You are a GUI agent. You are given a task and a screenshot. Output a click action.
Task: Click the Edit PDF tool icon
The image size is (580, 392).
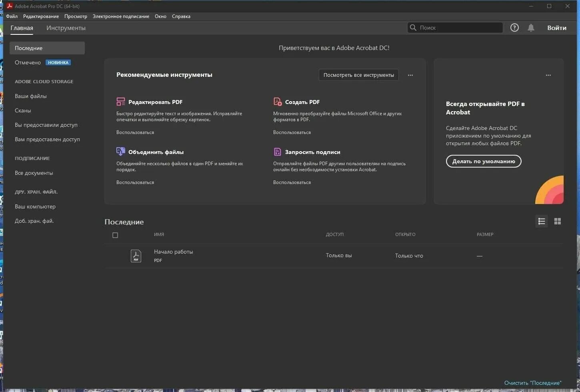120,102
